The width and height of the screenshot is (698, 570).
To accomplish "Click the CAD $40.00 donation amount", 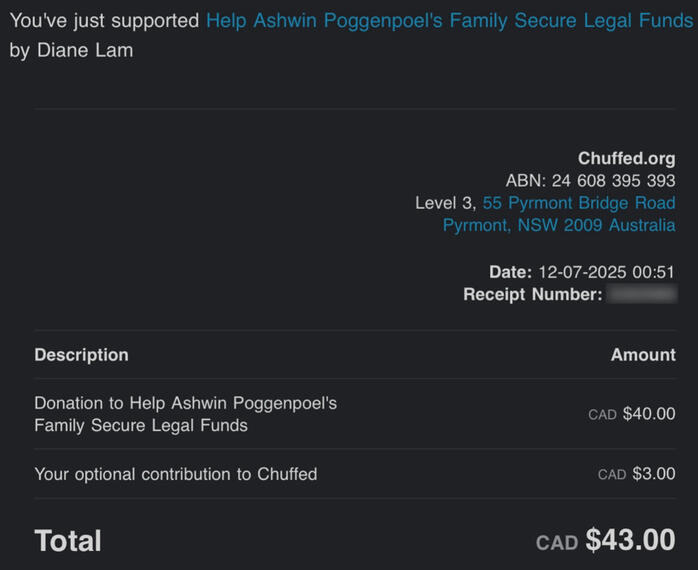I will [632, 414].
